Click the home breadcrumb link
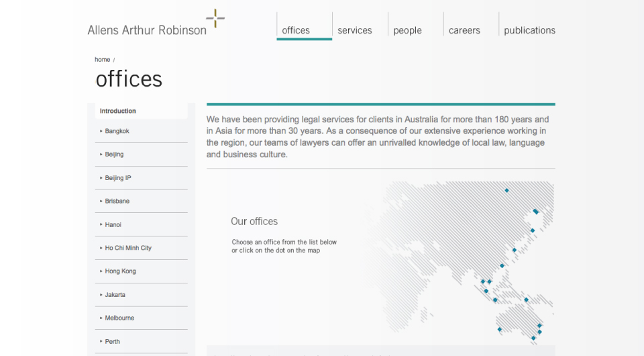Screen dimensions: 644x356 [x=102, y=60]
